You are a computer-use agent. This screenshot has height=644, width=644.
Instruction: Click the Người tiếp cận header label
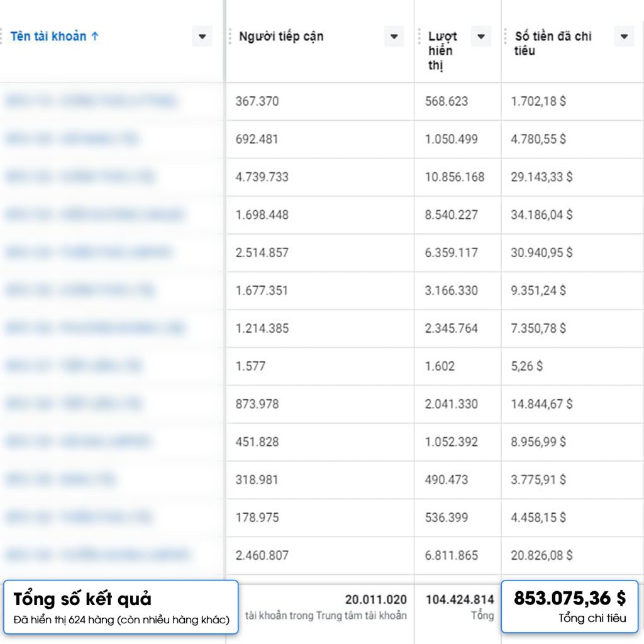pyautogui.click(x=281, y=36)
